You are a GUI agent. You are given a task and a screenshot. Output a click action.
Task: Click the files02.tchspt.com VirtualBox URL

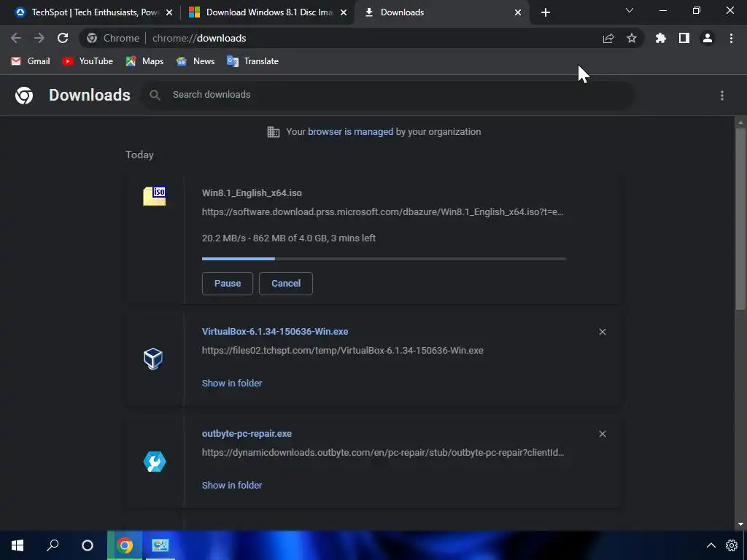click(x=343, y=351)
